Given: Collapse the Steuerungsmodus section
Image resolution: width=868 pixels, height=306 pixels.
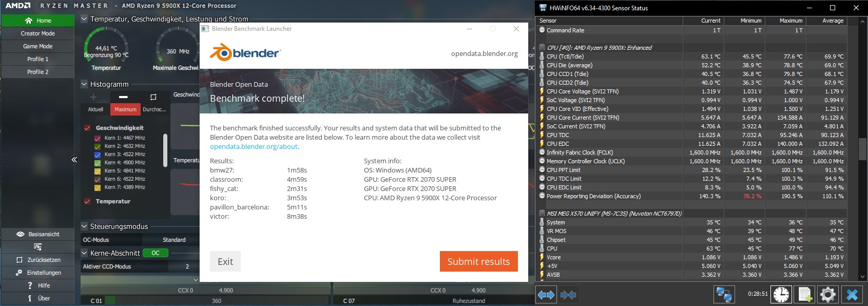Looking at the screenshot, I should coord(85,226).
